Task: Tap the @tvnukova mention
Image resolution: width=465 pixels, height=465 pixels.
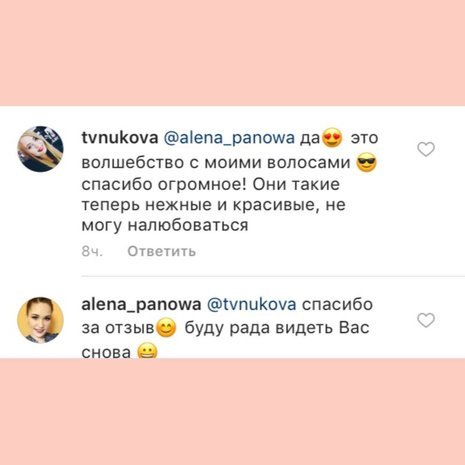Action: [x=251, y=304]
